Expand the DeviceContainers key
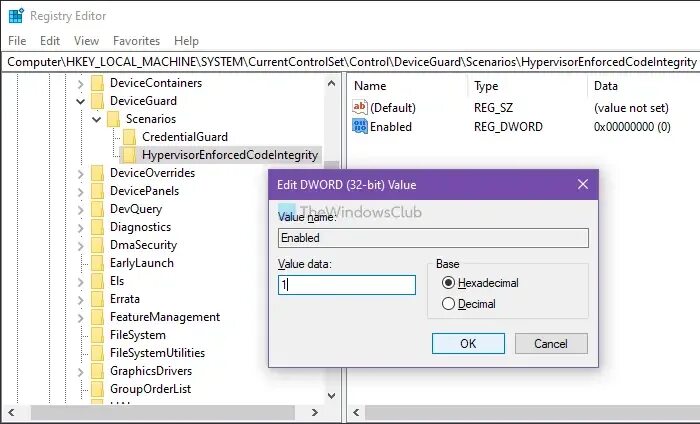The image size is (700, 424). click(x=80, y=83)
